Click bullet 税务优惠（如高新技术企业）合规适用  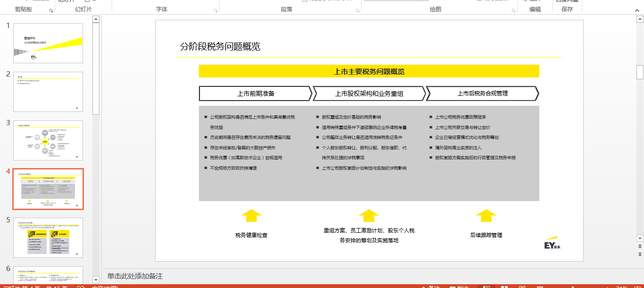(x=246, y=158)
